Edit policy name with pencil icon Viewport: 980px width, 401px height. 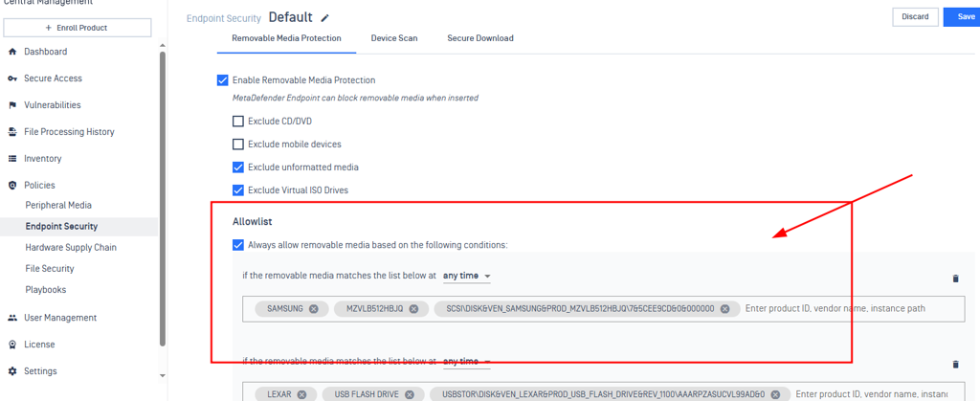[x=324, y=18]
